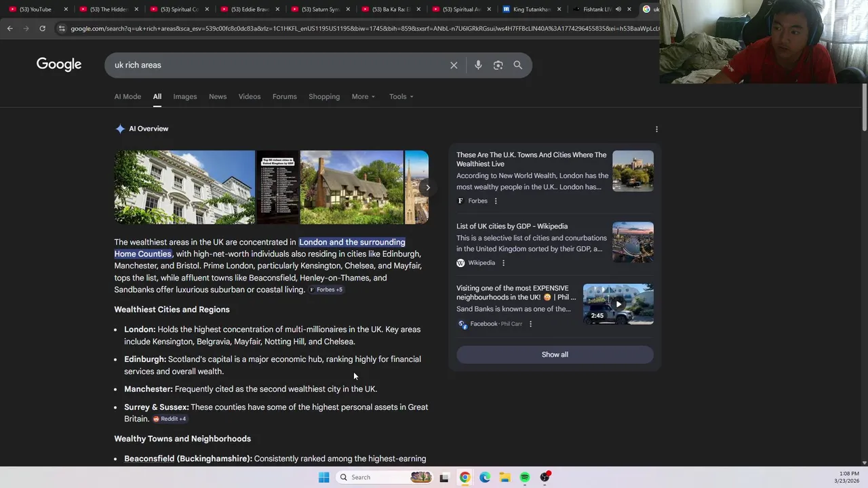Switch to The Hidden browser tab
Image resolution: width=868 pixels, height=488 pixels.
(108, 9)
